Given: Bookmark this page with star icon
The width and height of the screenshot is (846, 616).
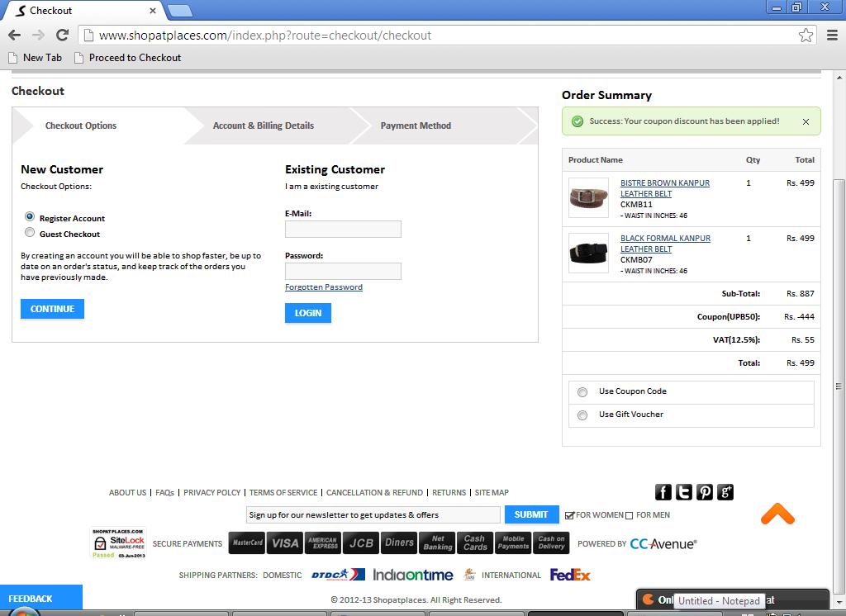Looking at the screenshot, I should (806, 36).
